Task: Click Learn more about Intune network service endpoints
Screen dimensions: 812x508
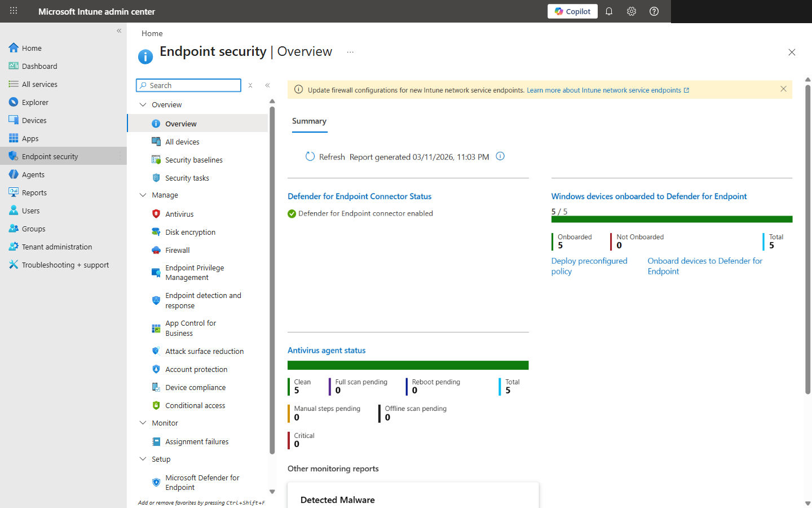Action: pyautogui.click(x=604, y=90)
